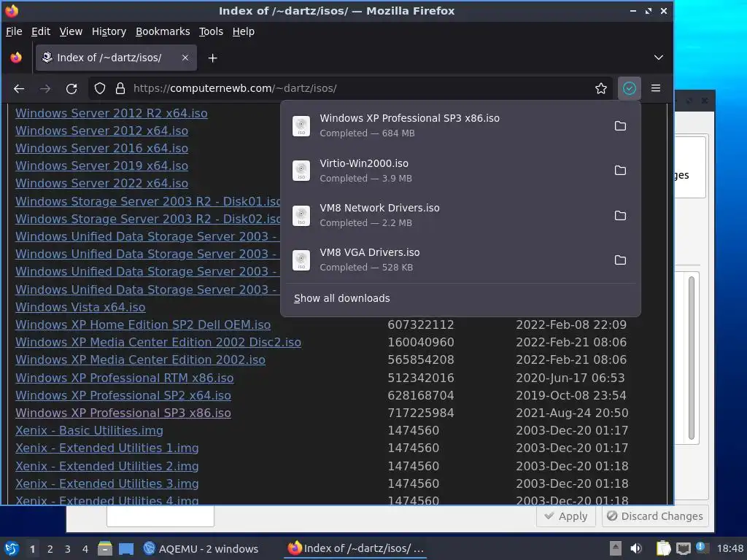Bookmark this page with the star
The image size is (747, 560).
(x=601, y=88)
